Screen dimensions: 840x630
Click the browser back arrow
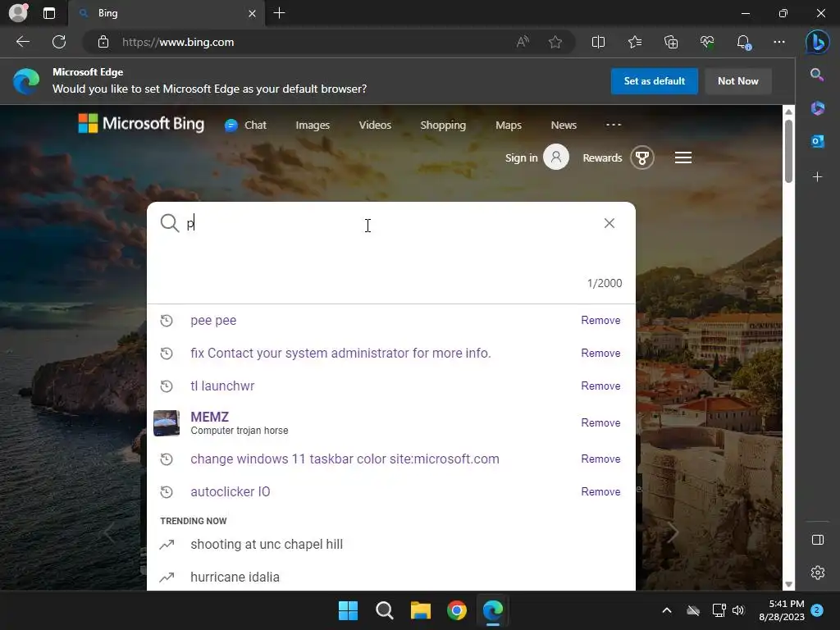point(22,42)
